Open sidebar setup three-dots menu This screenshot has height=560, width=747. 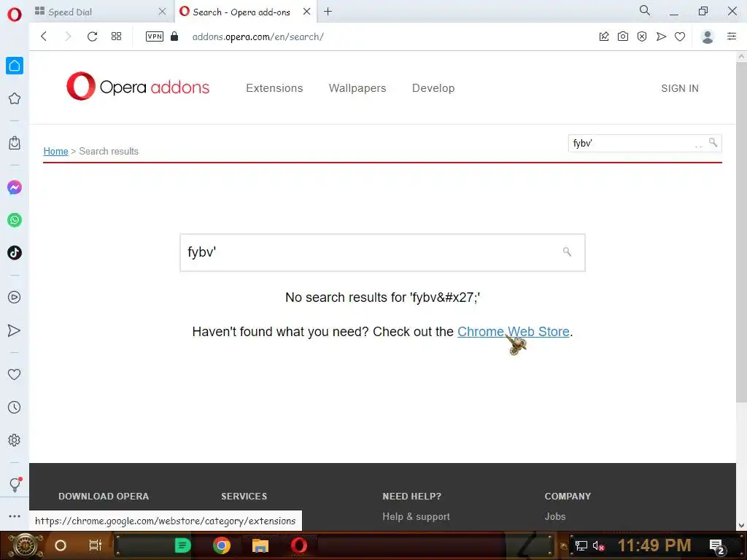point(15,516)
